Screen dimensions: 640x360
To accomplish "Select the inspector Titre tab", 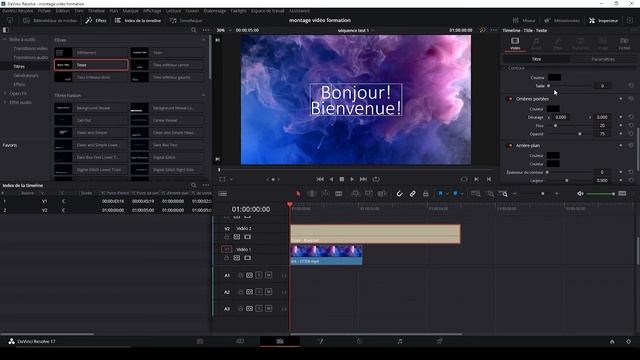I will [536, 59].
